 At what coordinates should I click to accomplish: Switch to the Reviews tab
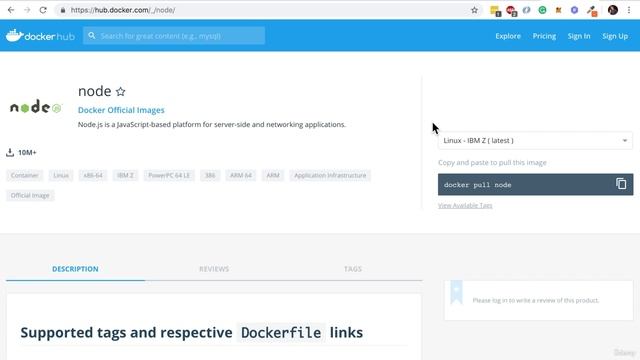pyautogui.click(x=214, y=269)
